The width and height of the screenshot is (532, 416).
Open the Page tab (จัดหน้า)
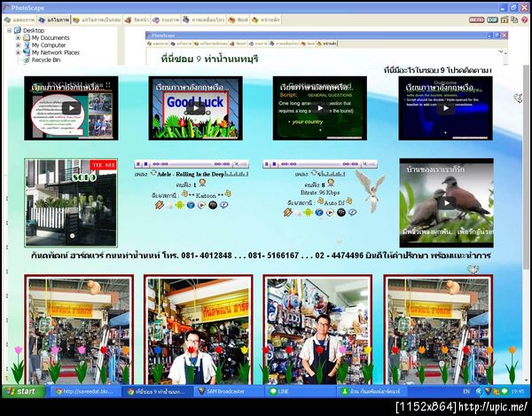tap(137, 20)
